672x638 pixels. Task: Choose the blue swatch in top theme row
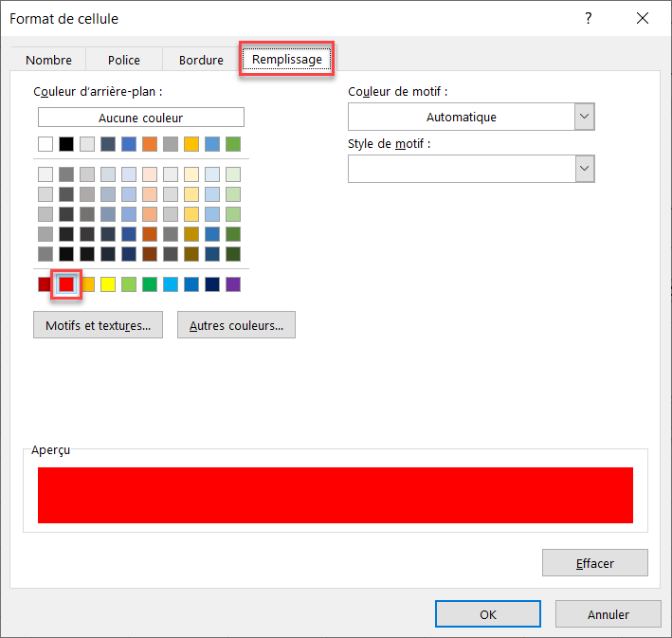click(x=129, y=144)
